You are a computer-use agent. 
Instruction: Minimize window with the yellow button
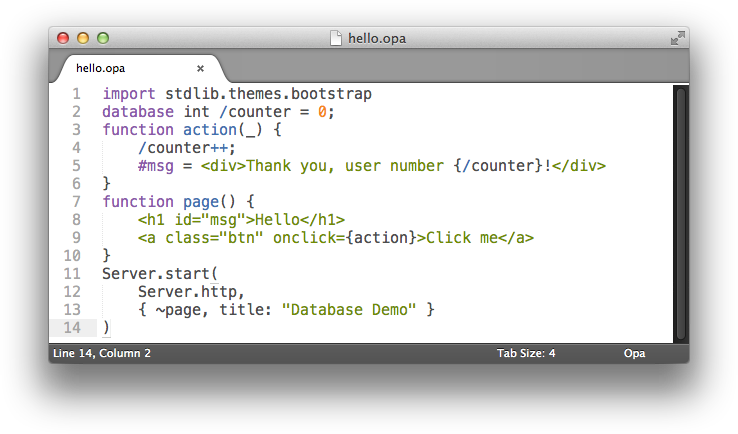pyautogui.click(x=83, y=38)
